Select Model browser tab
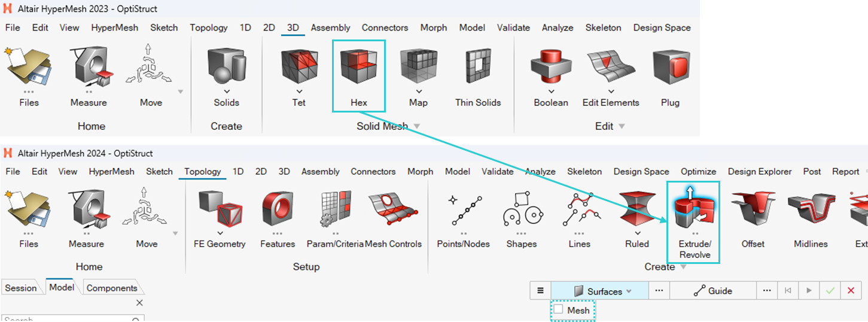868x322 pixels. (x=62, y=287)
